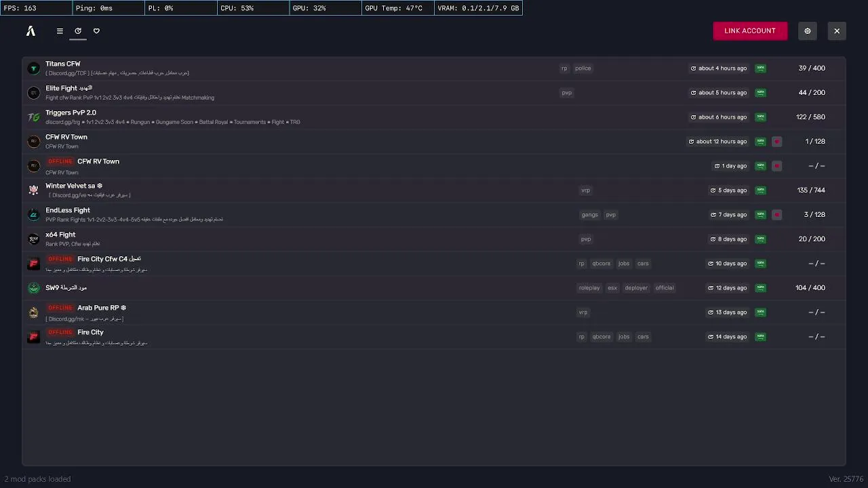Click 'about 12 hours ago' timestamp
868x488 pixels.
tap(718, 142)
